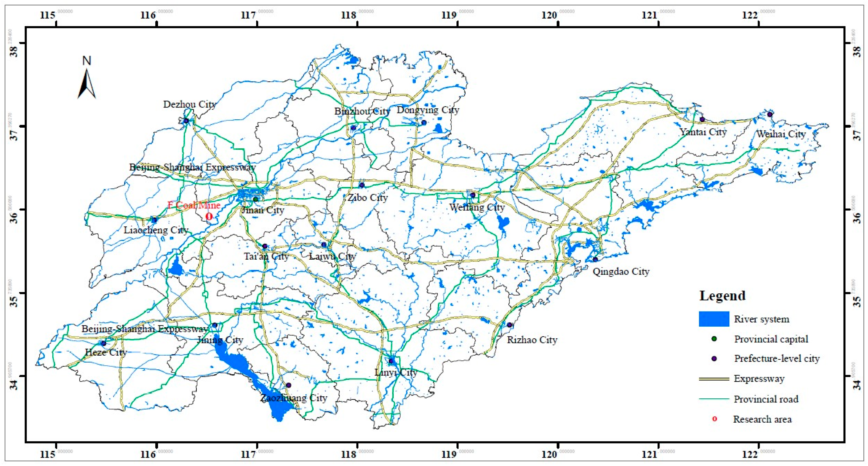This screenshot has width=868, height=466.
Task: Click the blue River system legend swatch
Action: click(x=714, y=319)
